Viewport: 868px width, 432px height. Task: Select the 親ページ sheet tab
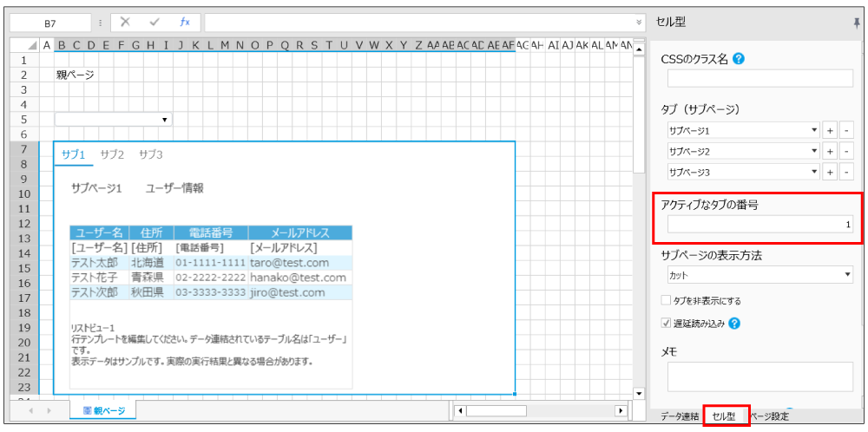(x=103, y=409)
